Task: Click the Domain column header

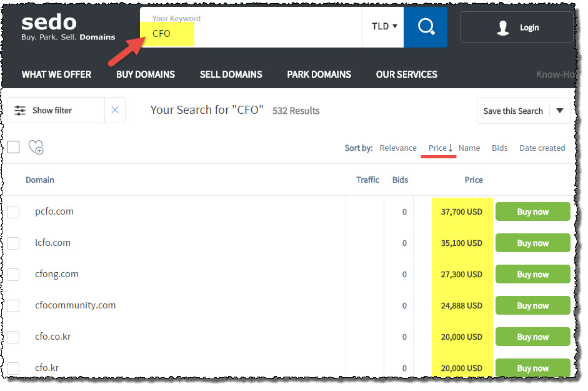Action: coord(40,180)
